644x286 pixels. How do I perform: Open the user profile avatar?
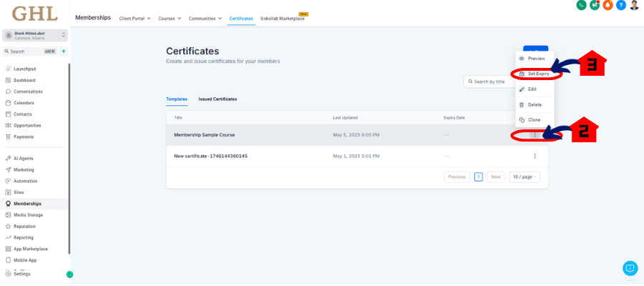(x=634, y=5)
